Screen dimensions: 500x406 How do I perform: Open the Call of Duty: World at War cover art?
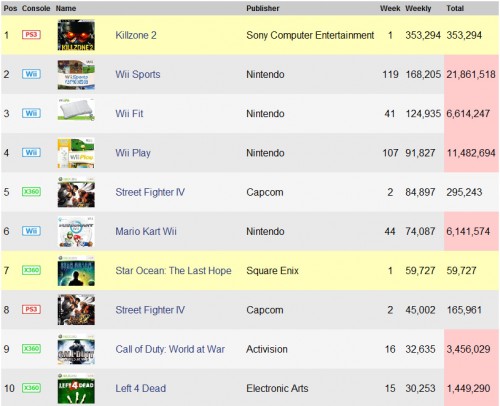[76, 349]
